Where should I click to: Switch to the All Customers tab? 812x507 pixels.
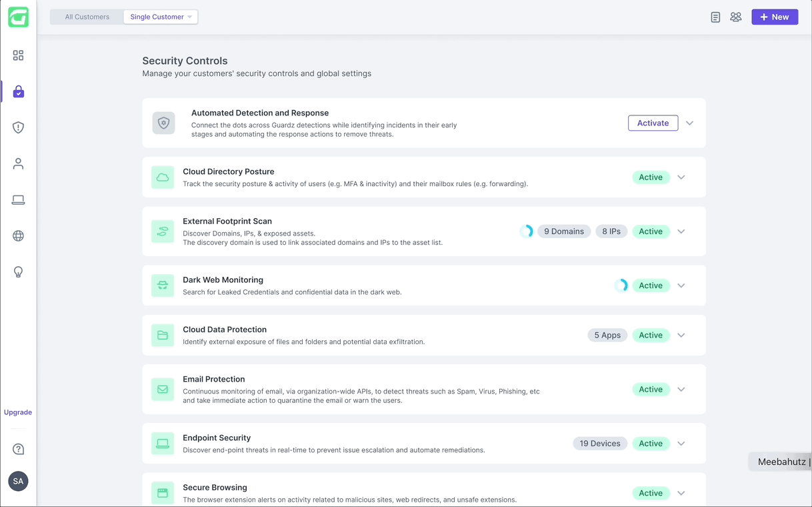pyautogui.click(x=87, y=17)
